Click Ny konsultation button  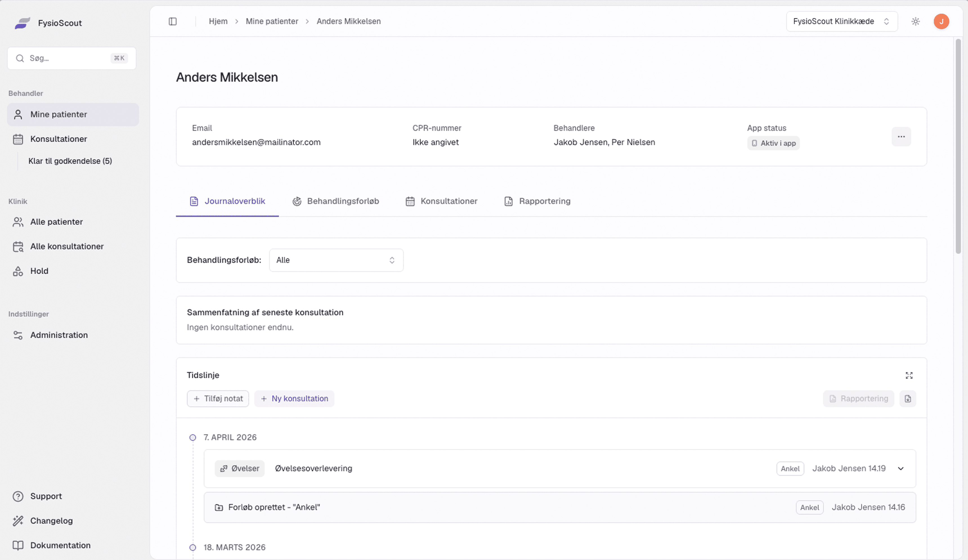294,399
